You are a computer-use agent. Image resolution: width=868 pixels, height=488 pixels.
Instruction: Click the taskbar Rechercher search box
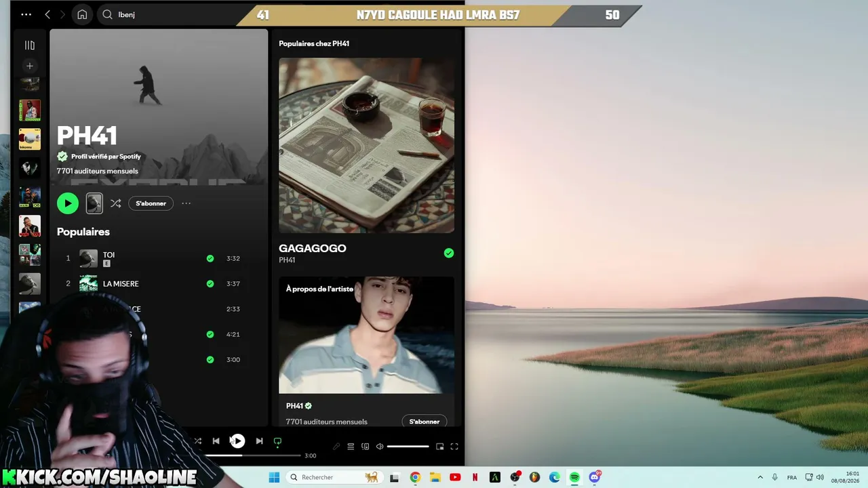pyautogui.click(x=334, y=477)
